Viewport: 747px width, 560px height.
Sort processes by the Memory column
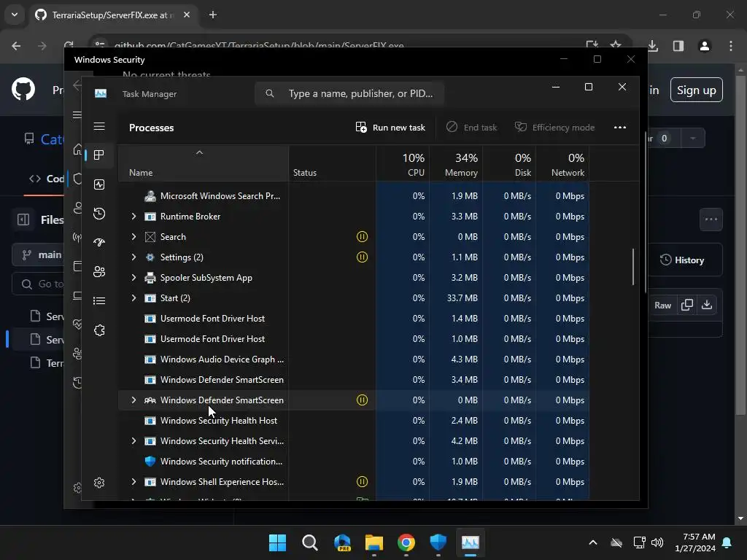[x=456, y=163]
